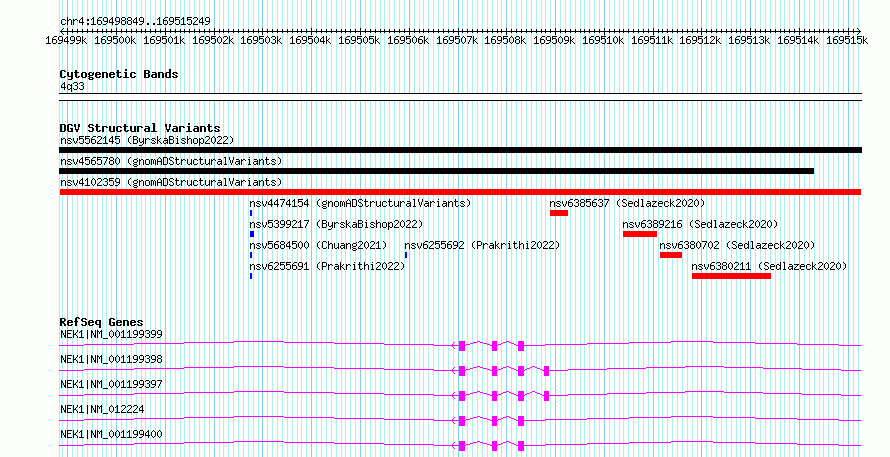Click the rightmost exon block of NM_001199398
This screenshot has width=890, height=457.
pos(547,371)
